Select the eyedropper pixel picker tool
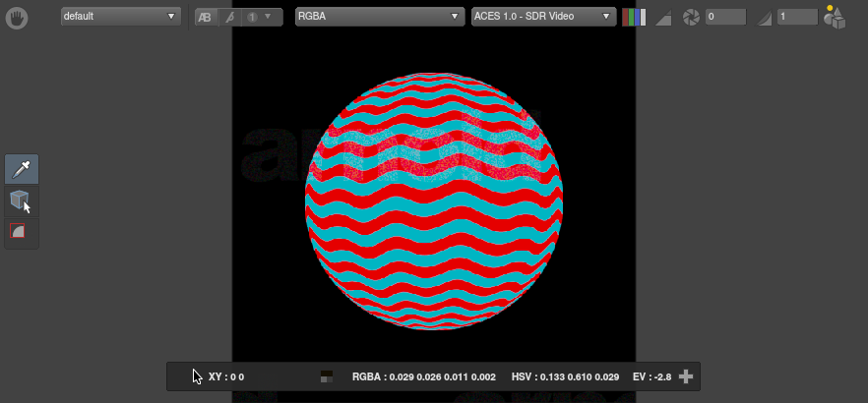Screen dimensions: 868x403 (x=22, y=169)
